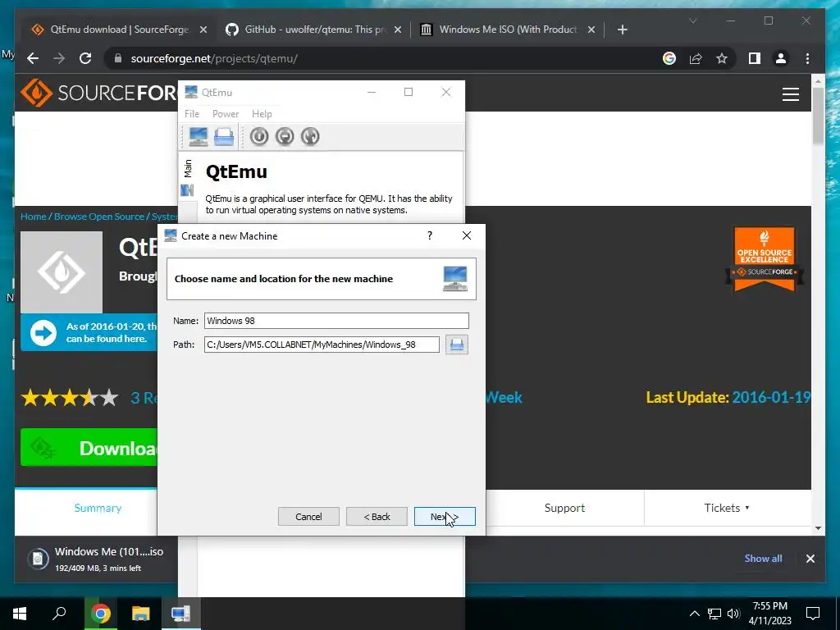
Task: Show hidden tray icons chevron
Action: [x=694, y=614]
